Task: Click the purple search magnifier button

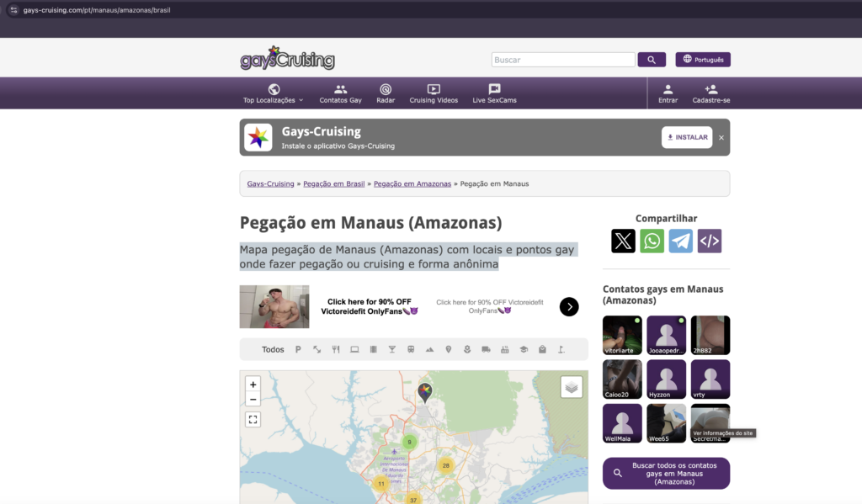Action: [652, 60]
